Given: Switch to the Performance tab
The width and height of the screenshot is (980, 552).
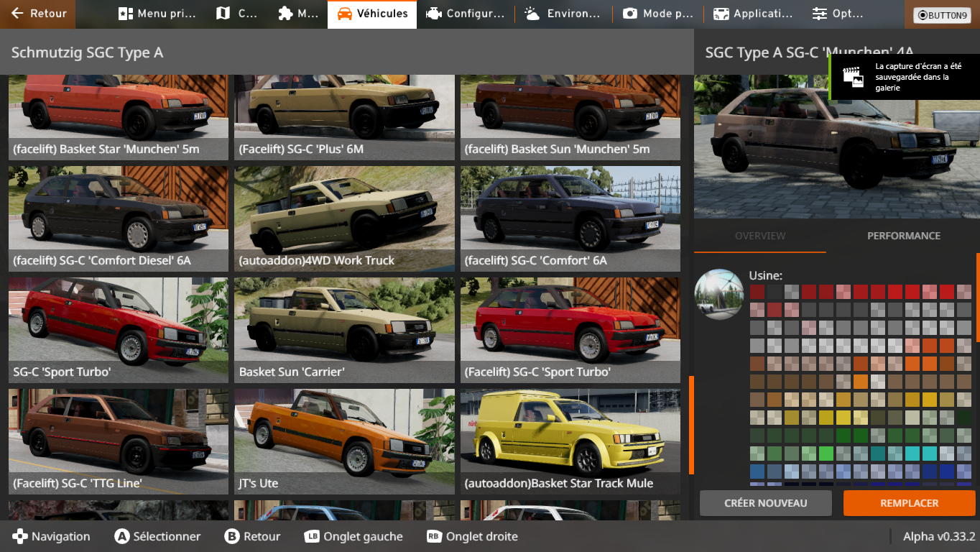Looking at the screenshot, I should pyautogui.click(x=904, y=236).
